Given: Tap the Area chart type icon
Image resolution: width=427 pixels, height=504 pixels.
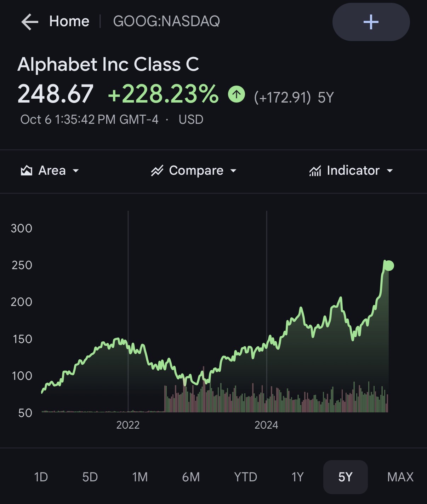Looking at the screenshot, I should [27, 170].
